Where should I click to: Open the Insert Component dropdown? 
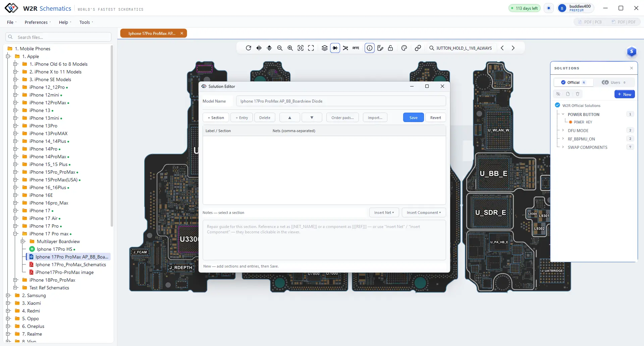(424, 213)
